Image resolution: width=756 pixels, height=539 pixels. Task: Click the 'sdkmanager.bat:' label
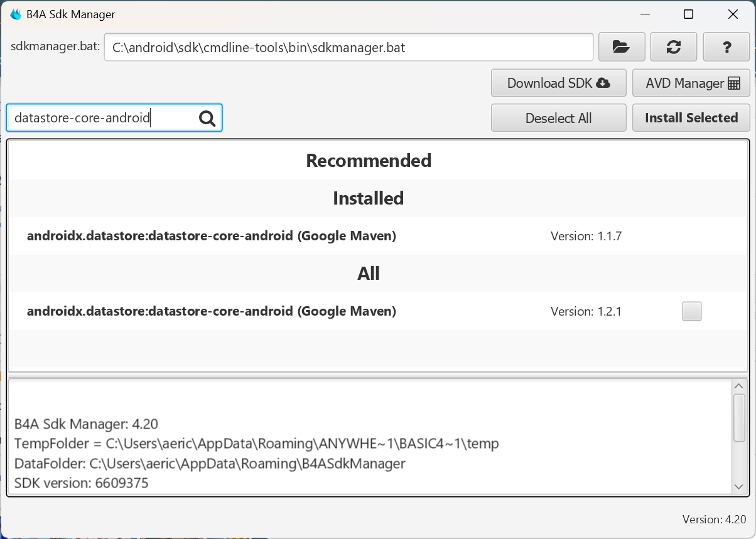(55, 46)
